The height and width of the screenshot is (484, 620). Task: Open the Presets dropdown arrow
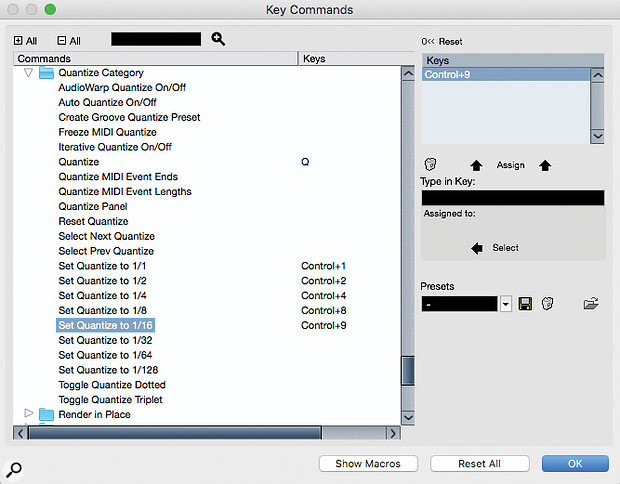pos(505,304)
